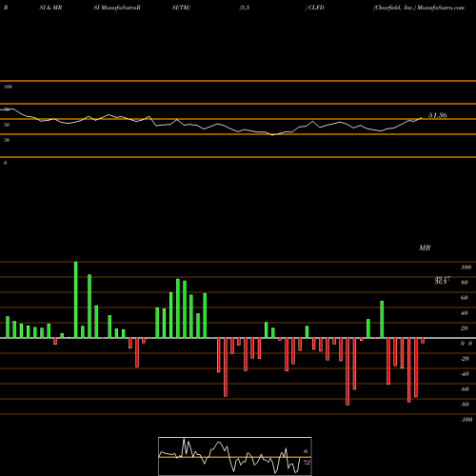Click the MR axis label -80
The height and width of the screenshot is (476, 476).
pyautogui.click(x=465, y=405)
